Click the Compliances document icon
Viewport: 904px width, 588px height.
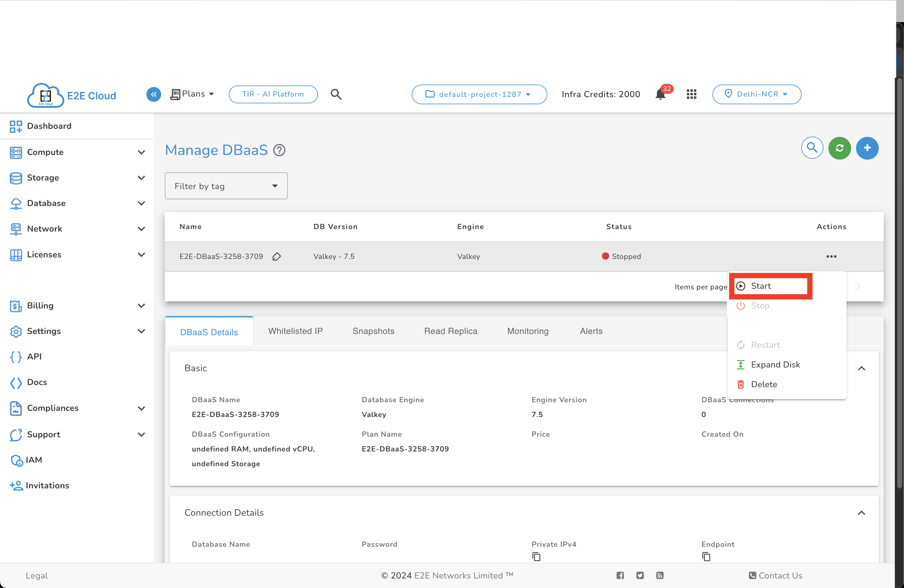coord(16,408)
